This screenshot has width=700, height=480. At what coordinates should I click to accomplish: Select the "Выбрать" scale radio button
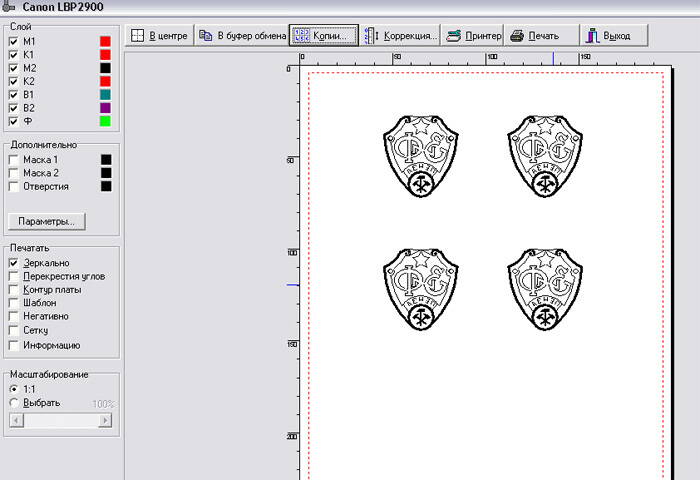(x=14, y=403)
